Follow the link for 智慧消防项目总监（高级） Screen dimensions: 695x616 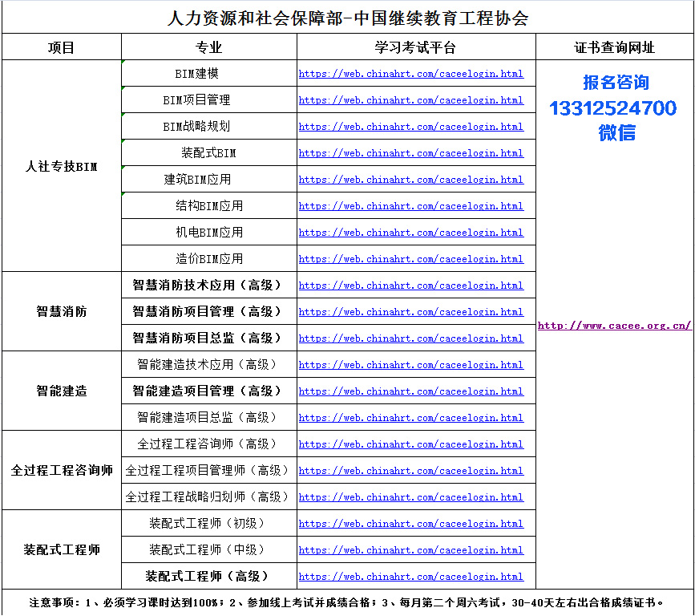411,338
